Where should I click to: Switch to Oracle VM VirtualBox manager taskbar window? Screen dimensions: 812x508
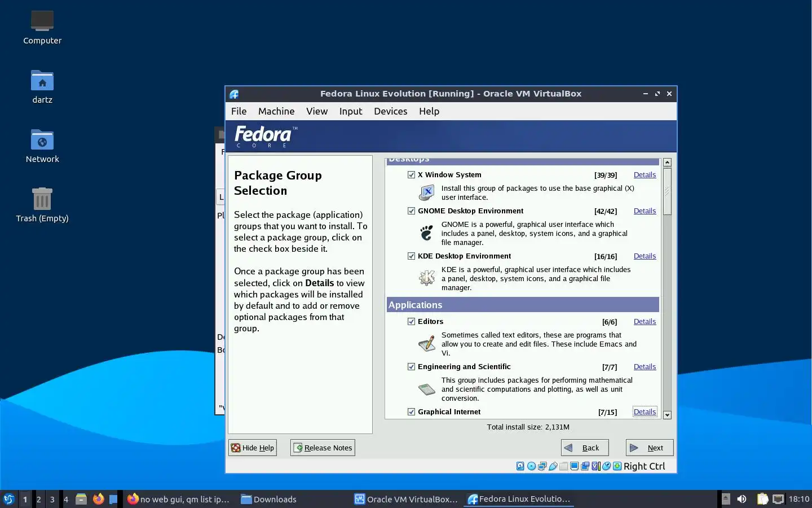click(x=406, y=499)
